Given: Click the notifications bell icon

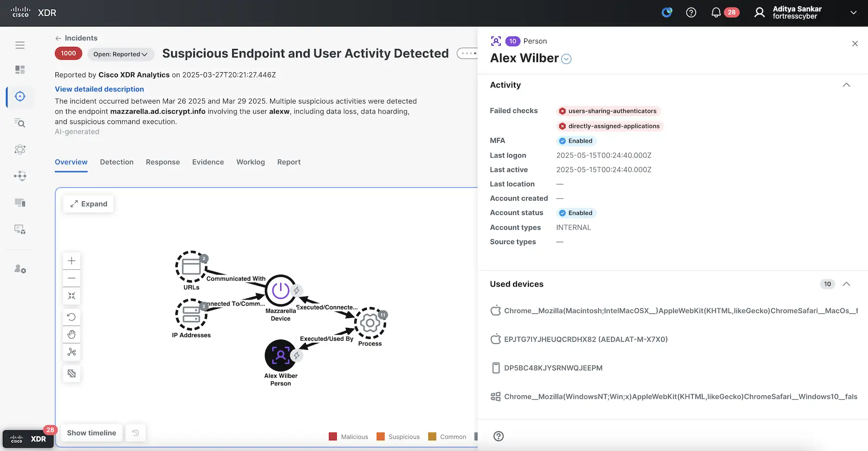Looking at the screenshot, I should tap(715, 13).
